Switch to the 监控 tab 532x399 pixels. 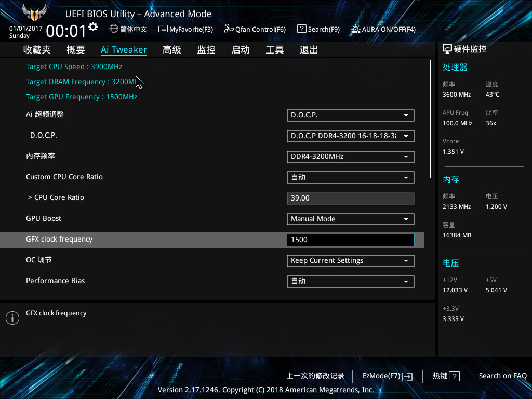(x=206, y=49)
